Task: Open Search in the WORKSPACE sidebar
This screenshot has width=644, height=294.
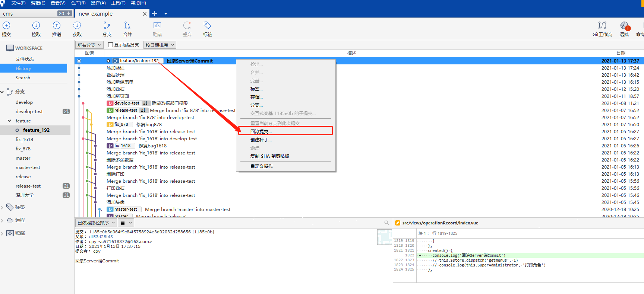Action: click(x=23, y=78)
